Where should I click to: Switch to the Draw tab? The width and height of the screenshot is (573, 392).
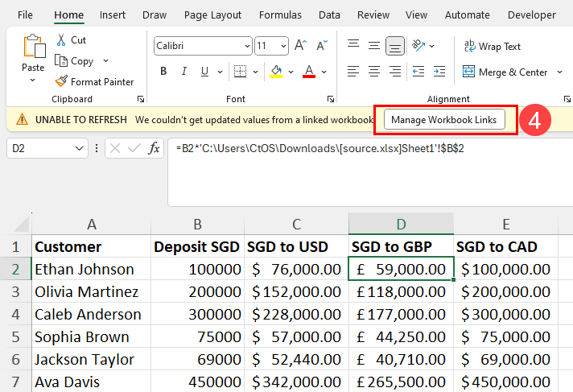(155, 15)
